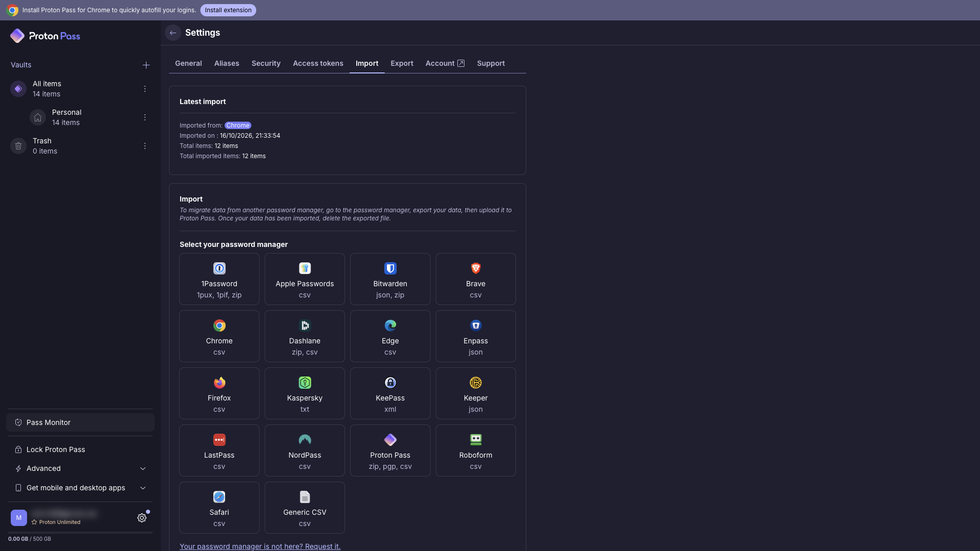
Task: Open the Account external link tab
Action: click(x=445, y=63)
